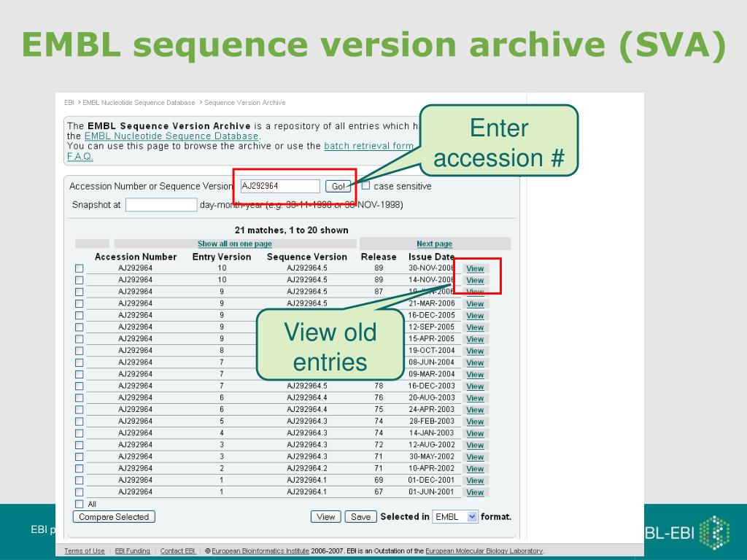Open Contact EBI footer link
The width and height of the screenshot is (747, 560).
(x=178, y=551)
